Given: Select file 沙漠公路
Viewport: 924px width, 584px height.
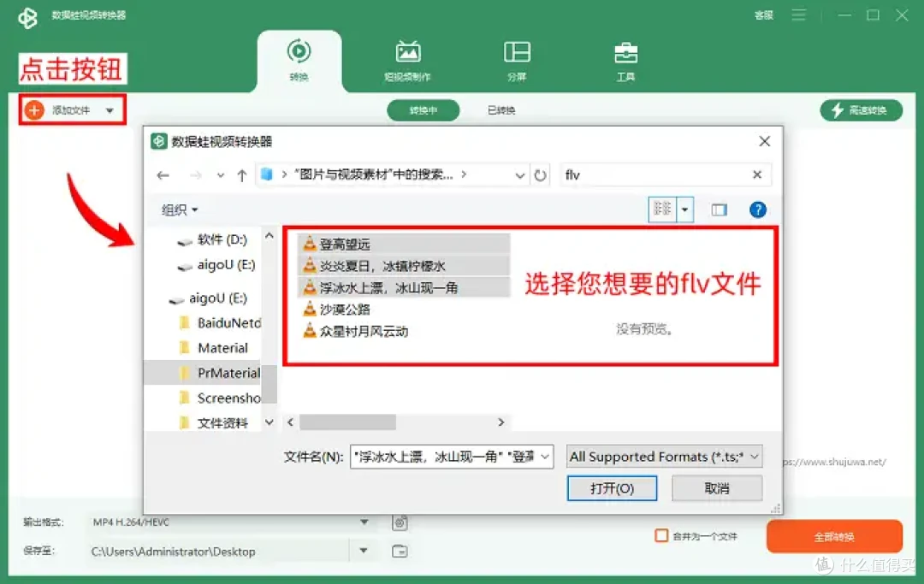Looking at the screenshot, I should (336, 309).
